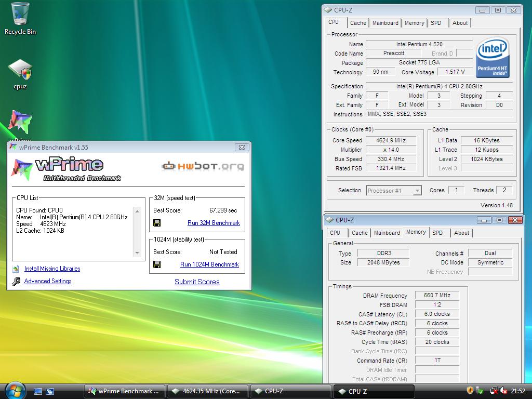
Task: Open Mainboard tab in lower CPU-Z window
Action: (x=387, y=233)
